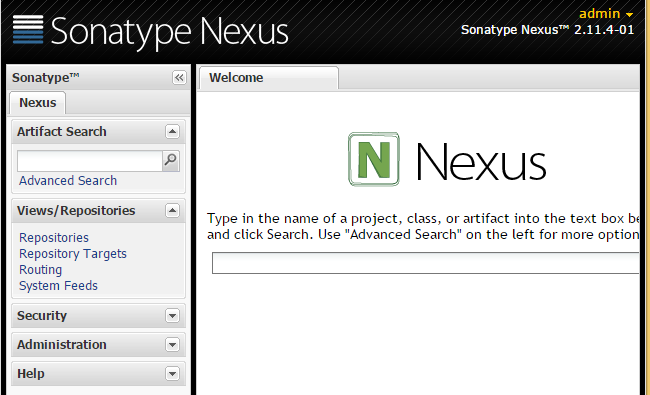The height and width of the screenshot is (395, 650).
Task: Click the Help section header label
Action: [31, 374]
